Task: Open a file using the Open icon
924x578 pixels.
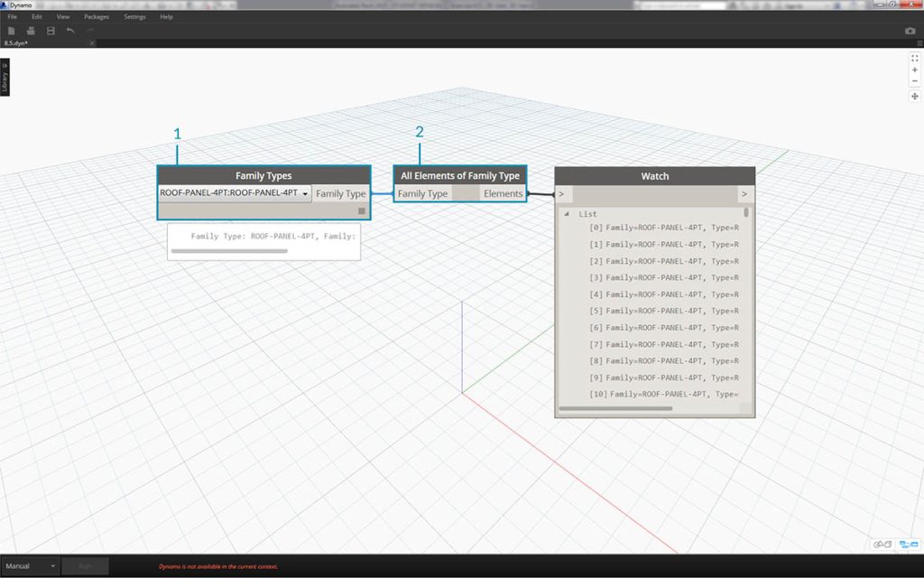Action: click(30, 30)
